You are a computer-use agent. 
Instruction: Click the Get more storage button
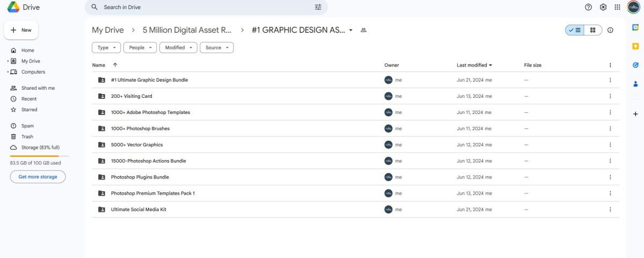pyautogui.click(x=38, y=177)
